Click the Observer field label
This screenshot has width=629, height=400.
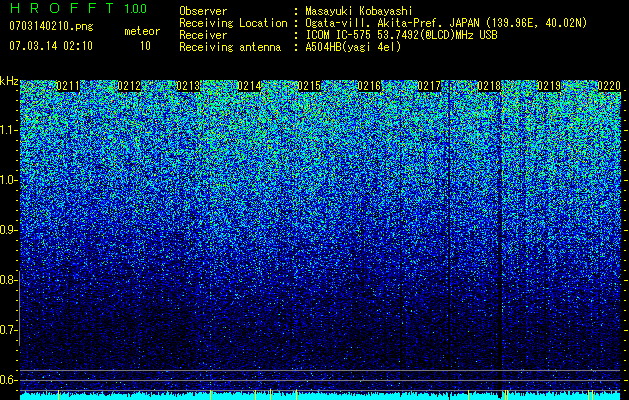click(203, 11)
